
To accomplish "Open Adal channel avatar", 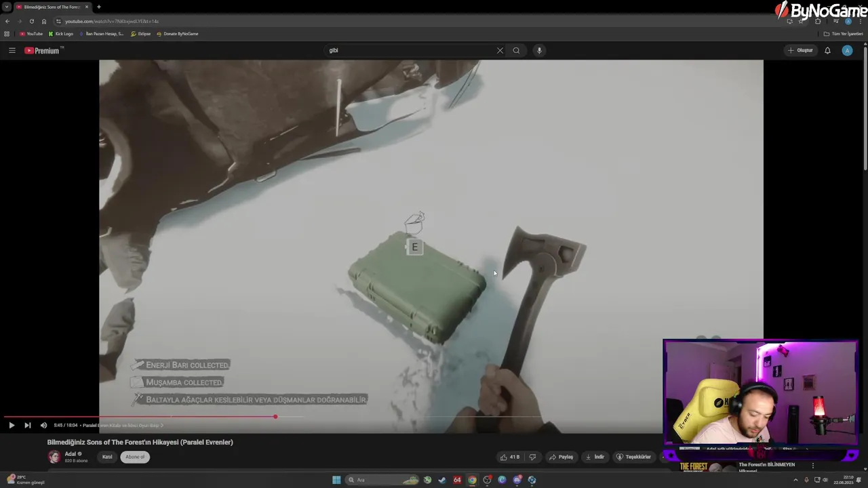I will point(54,457).
